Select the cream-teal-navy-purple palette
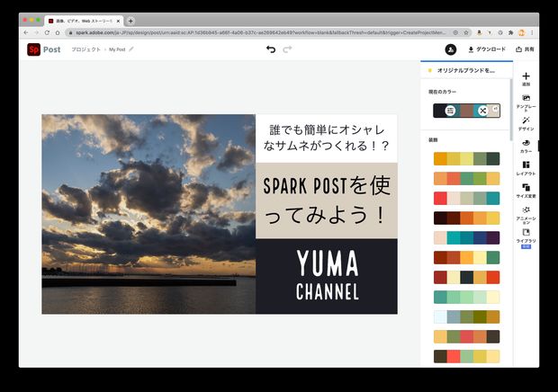The image size is (558, 392). (466, 237)
